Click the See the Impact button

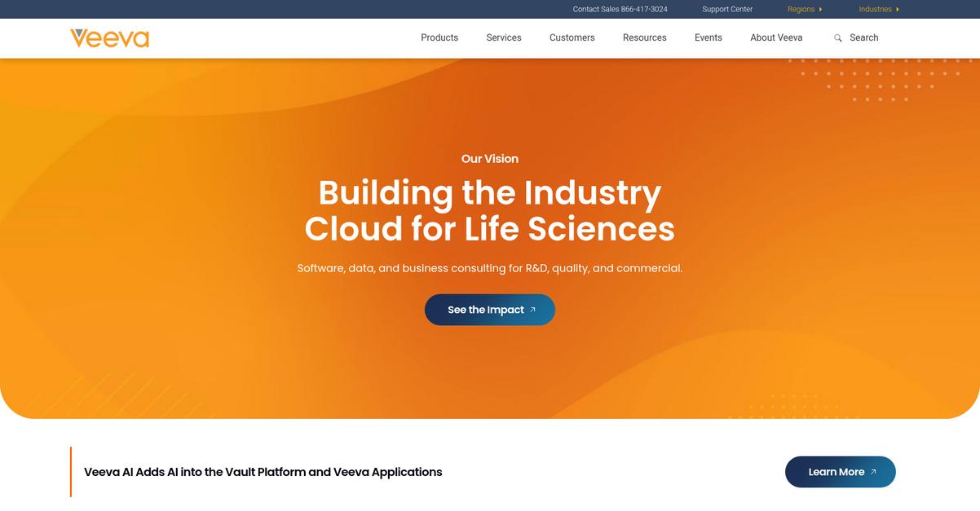[x=490, y=310]
